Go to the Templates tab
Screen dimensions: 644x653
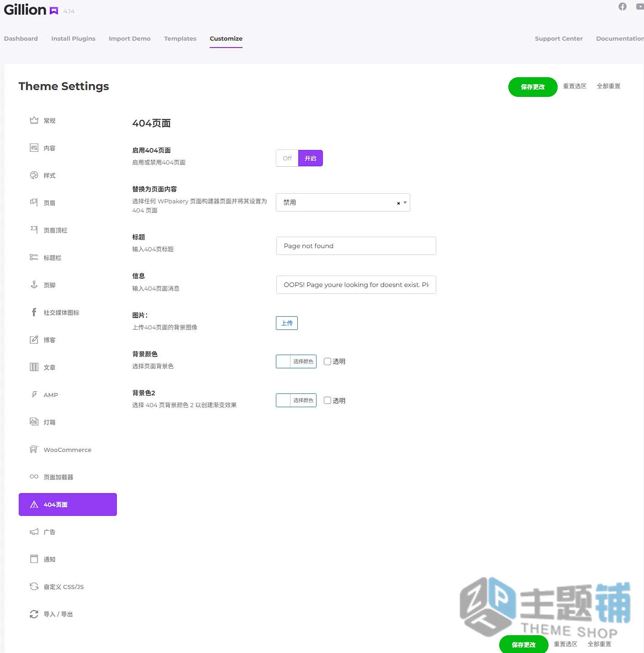point(180,38)
